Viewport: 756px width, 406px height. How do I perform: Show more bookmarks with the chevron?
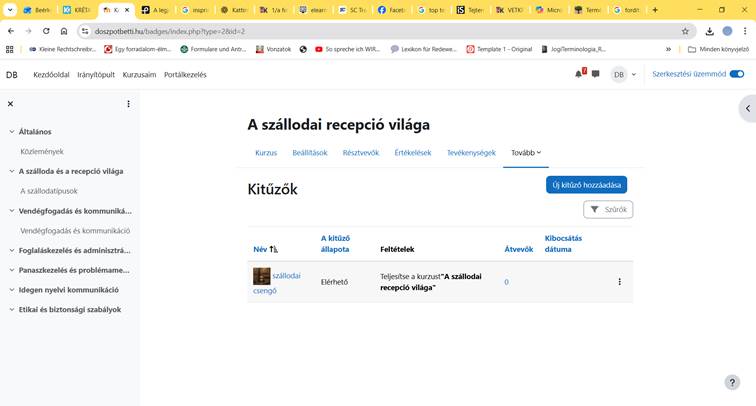[668, 49]
